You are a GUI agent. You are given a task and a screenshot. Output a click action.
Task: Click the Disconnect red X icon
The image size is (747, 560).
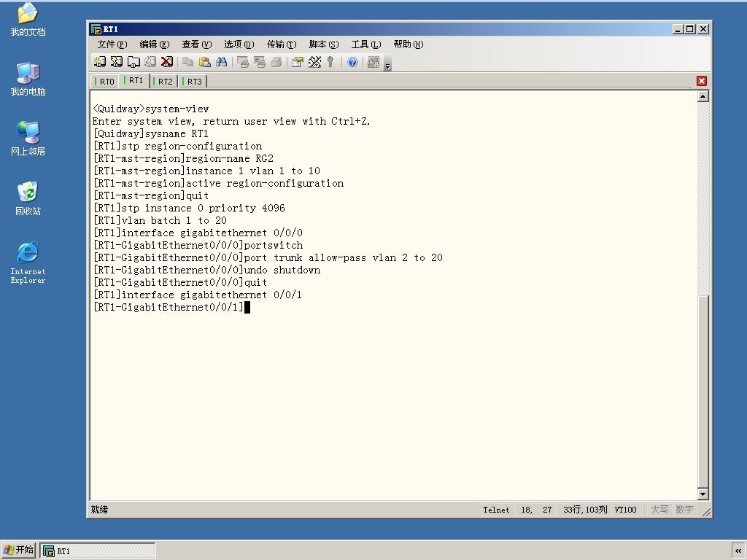[167, 62]
